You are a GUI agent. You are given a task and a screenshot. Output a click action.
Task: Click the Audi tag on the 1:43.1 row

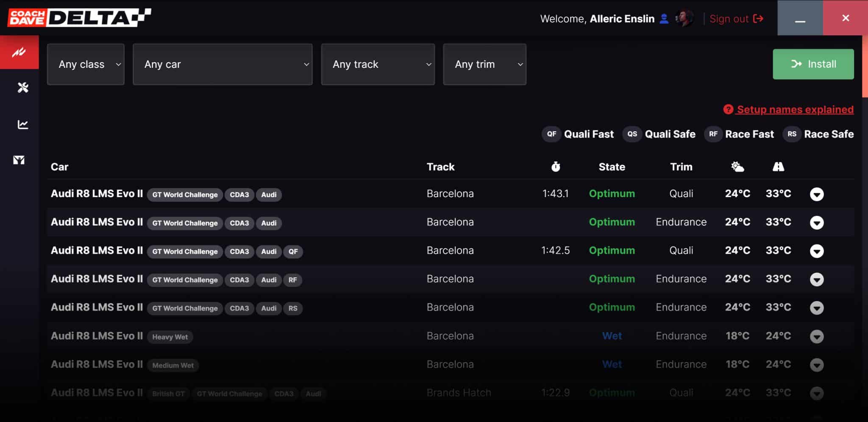click(x=269, y=195)
